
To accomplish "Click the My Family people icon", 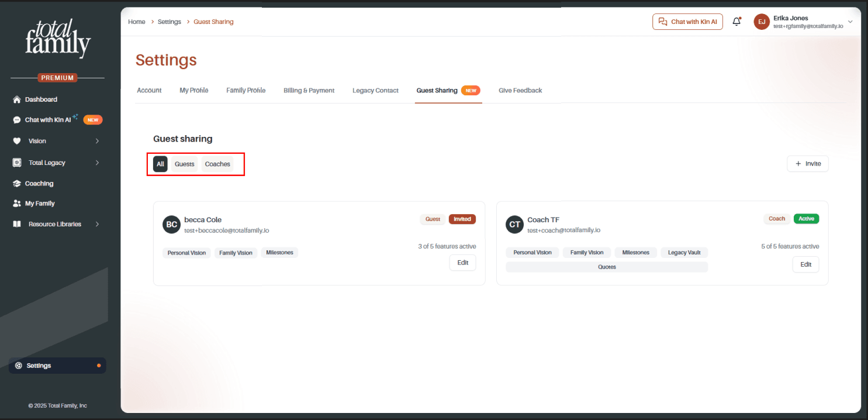I will (17, 204).
